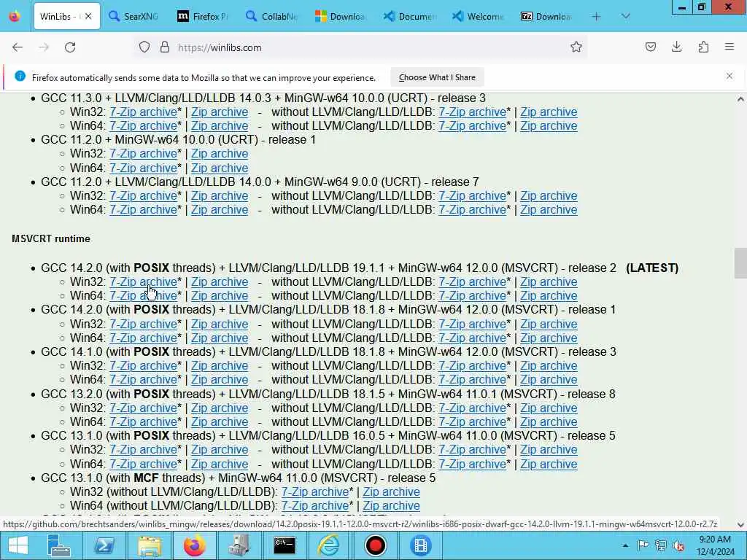Open the film reel video app in taskbar
Viewport: 747px width, 560px height.
tap(420, 545)
